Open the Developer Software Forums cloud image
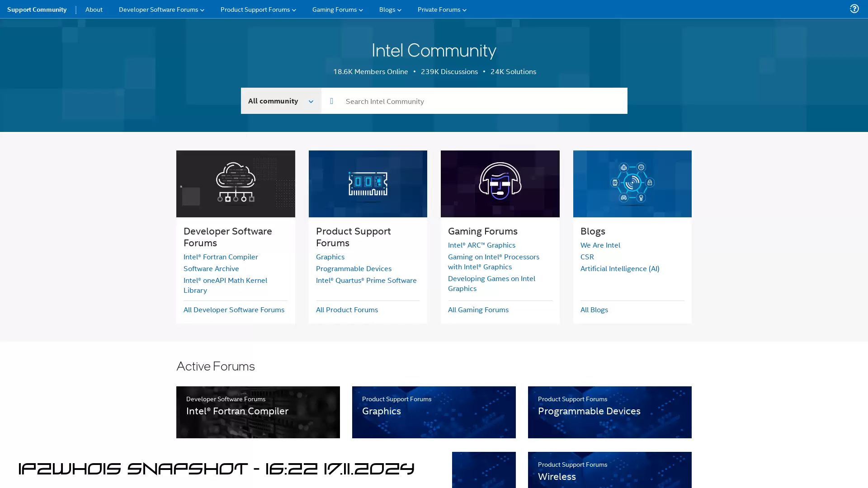The width and height of the screenshot is (868, 488). click(236, 183)
